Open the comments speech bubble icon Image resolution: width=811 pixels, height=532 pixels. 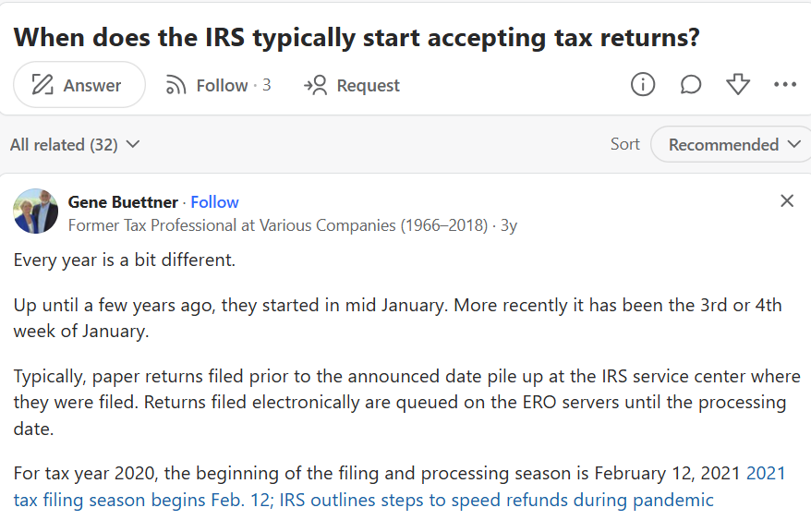coord(691,84)
